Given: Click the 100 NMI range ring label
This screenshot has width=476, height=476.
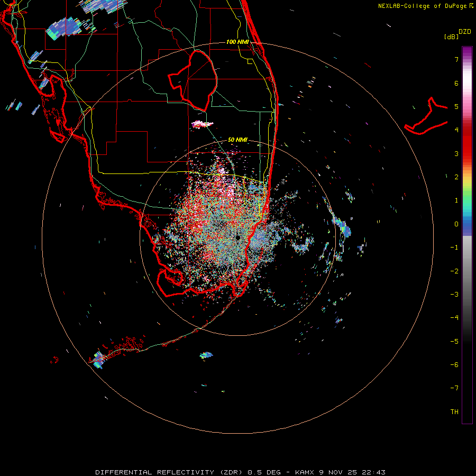Looking at the screenshot, I should (237, 42).
